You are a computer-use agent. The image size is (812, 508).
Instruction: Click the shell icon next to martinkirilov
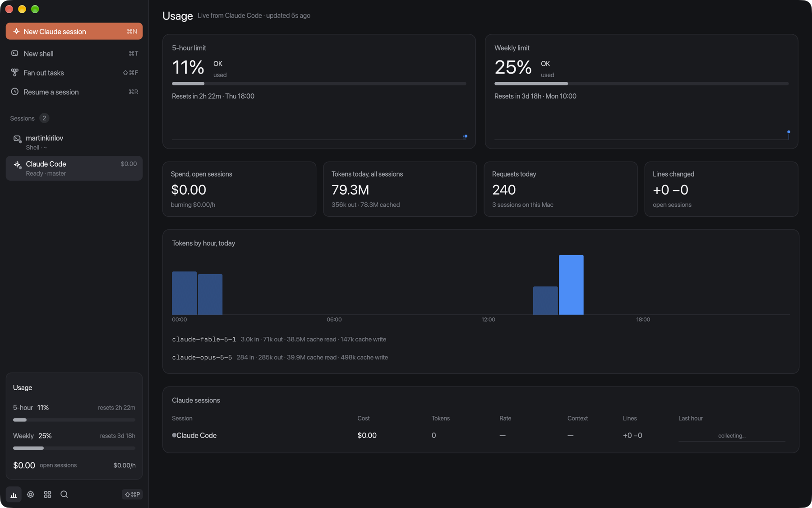click(17, 139)
